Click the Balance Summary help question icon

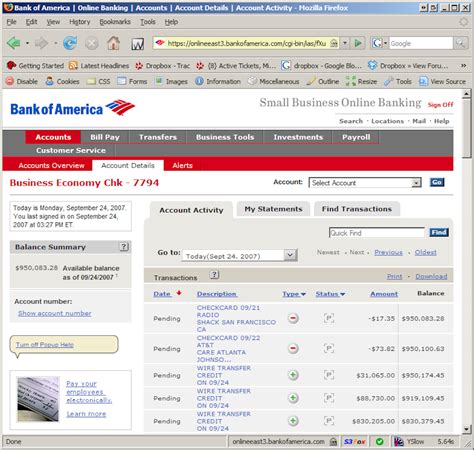tap(124, 247)
